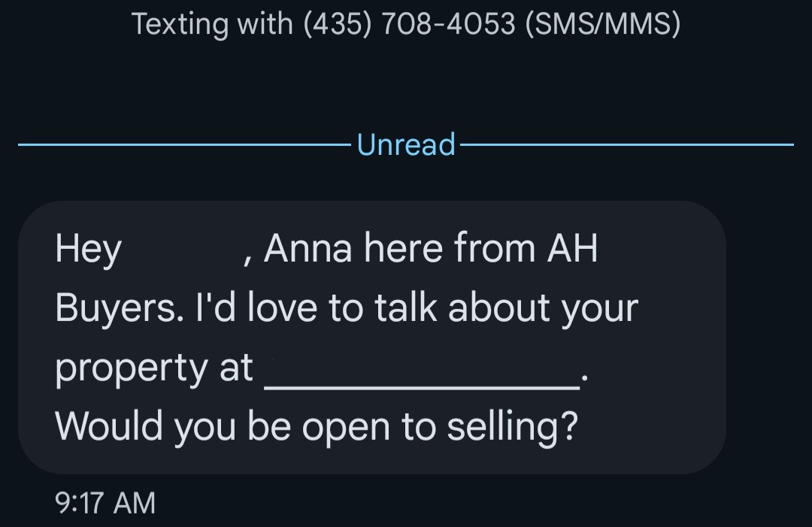Click the 9:17 AM timestamp
This screenshot has height=527, width=812.
(105, 502)
